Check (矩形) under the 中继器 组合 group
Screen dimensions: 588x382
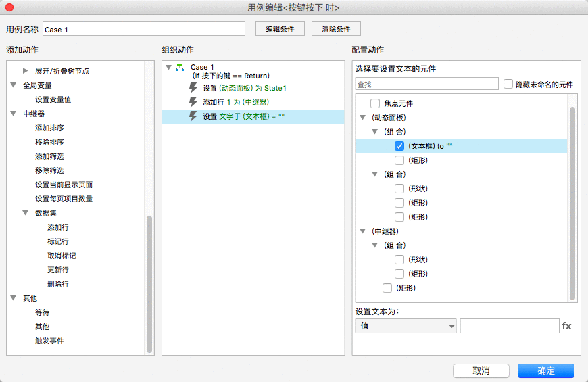(x=399, y=274)
